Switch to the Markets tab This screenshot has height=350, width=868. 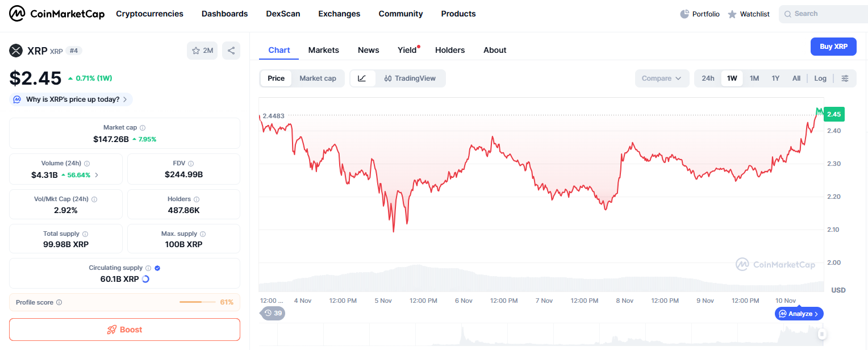pos(323,50)
